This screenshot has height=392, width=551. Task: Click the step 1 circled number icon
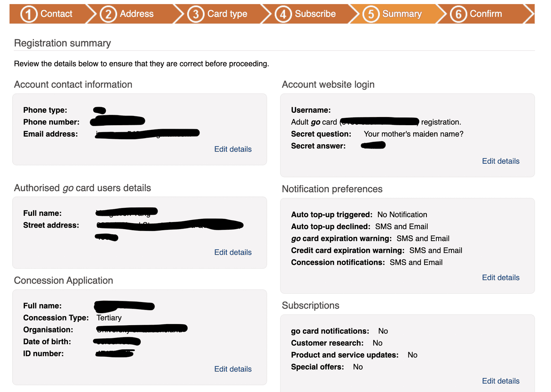[29, 14]
